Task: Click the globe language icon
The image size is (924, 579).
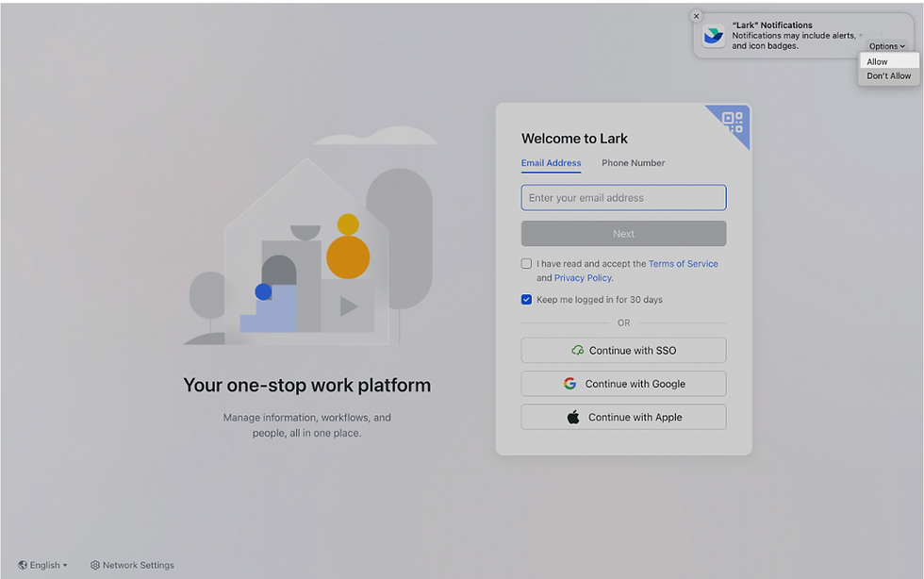Action: pos(23,565)
